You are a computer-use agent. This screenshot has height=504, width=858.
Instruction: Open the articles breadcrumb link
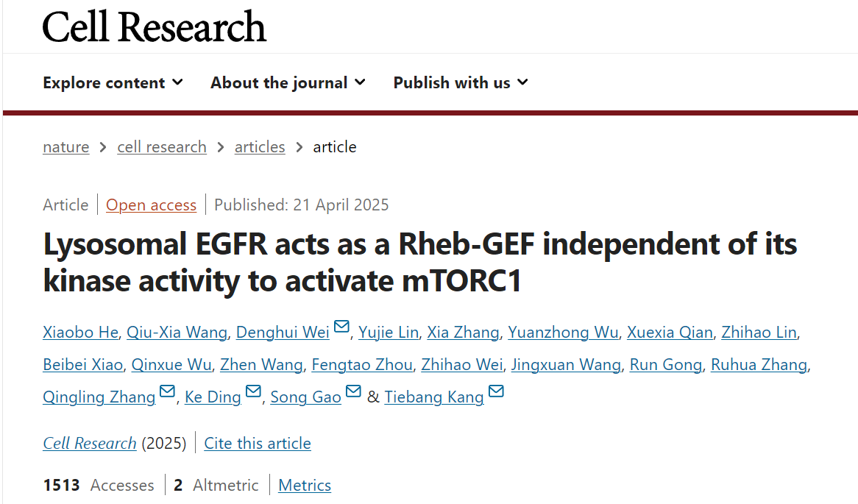click(260, 147)
